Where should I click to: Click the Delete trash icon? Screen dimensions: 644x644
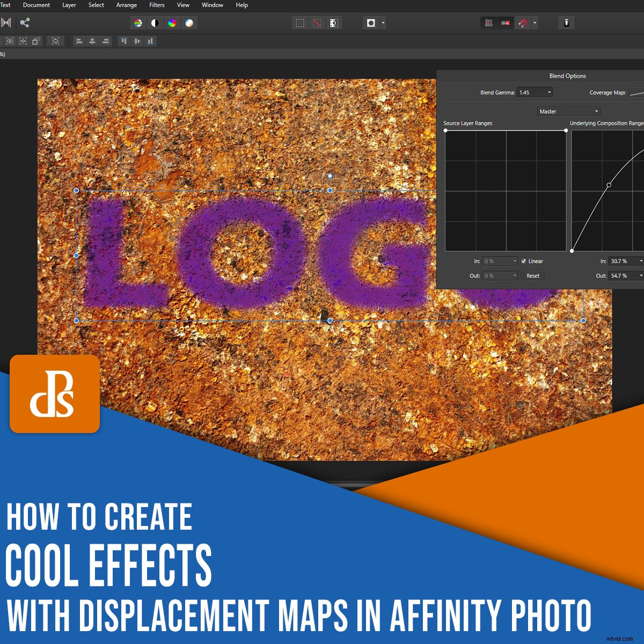pos(567,23)
